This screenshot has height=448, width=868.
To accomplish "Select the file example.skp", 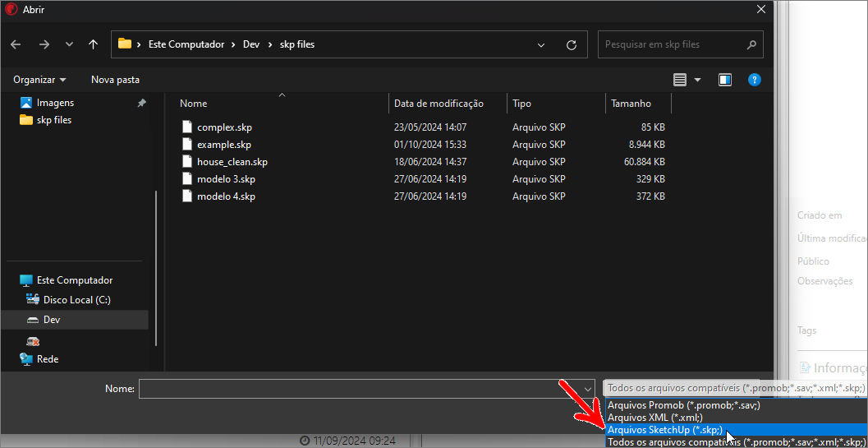I will [223, 145].
